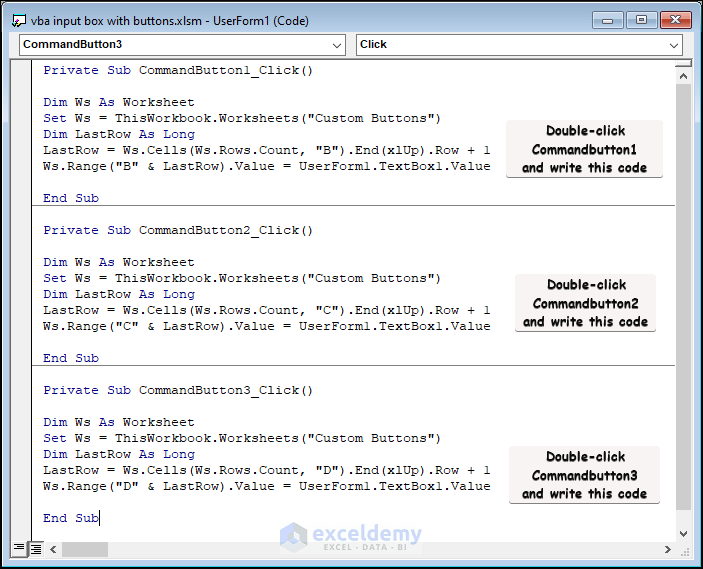703x569 pixels.
Task: Minimize the UserForm1 code window
Action: 608,20
